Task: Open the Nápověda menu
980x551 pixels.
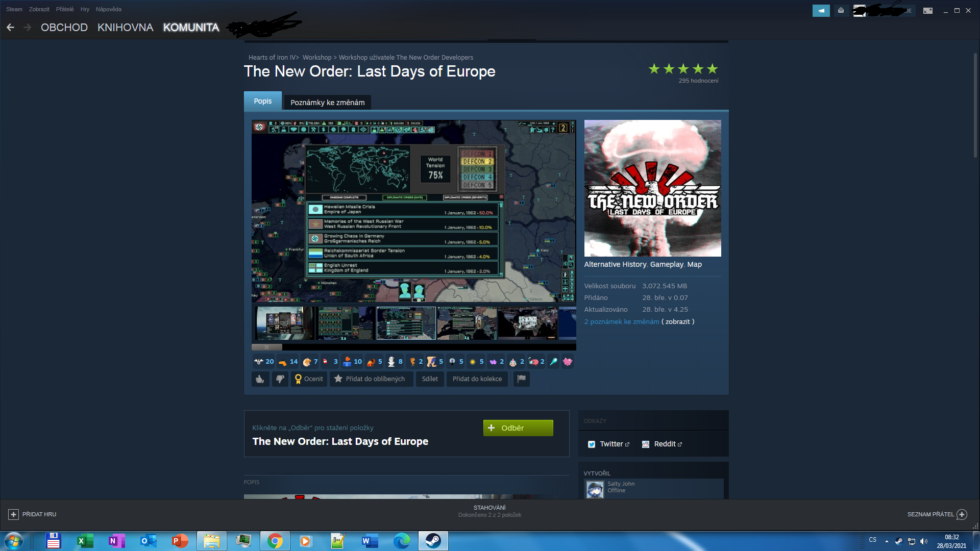Action: coord(109,9)
